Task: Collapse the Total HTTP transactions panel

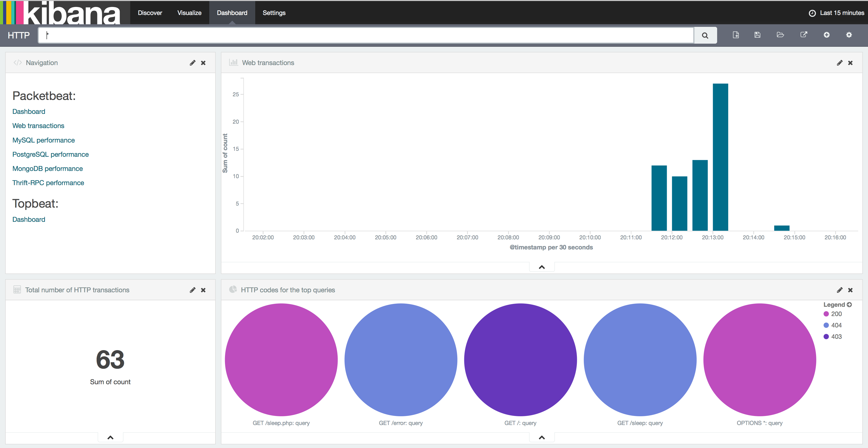Action: pyautogui.click(x=110, y=437)
